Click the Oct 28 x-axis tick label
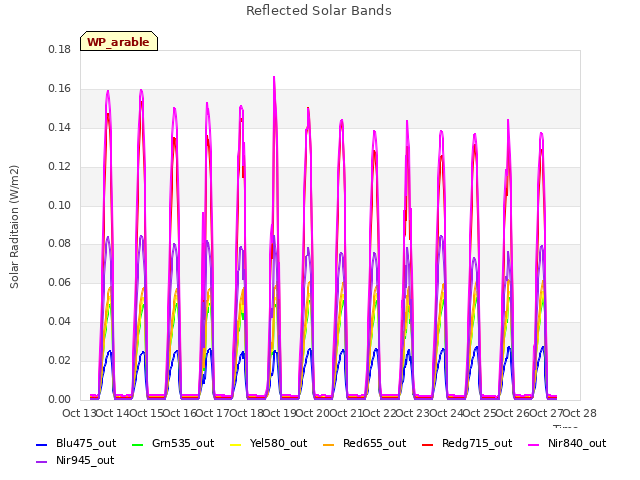640x480 pixels. click(580, 413)
